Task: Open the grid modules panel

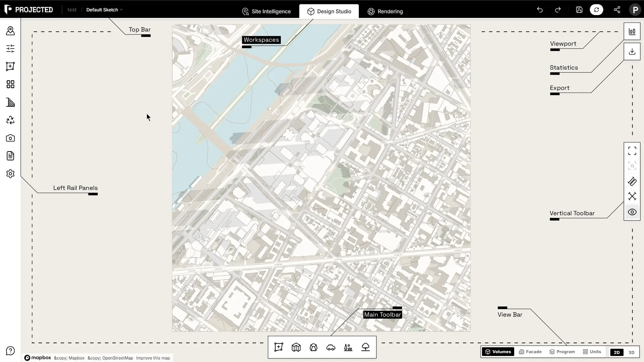Action: (x=10, y=84)
